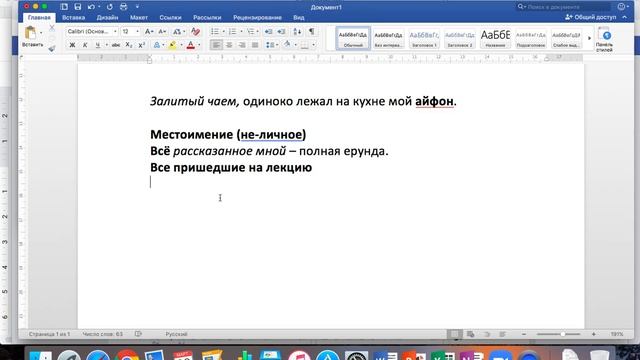Activate the Format Painter brush
640x360 pixels.
52,49
